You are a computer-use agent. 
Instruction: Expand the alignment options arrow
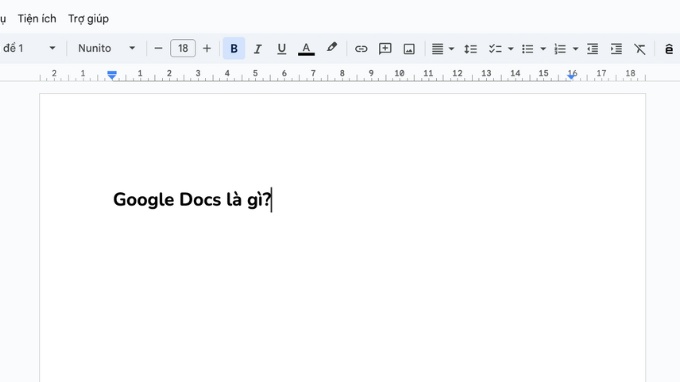pos(451,49)
